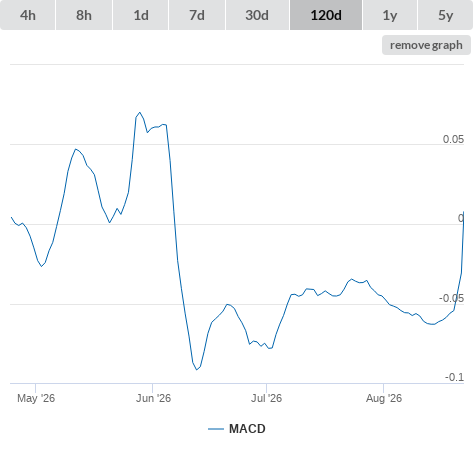Select the 7d range tab

click(x=197, y=15)
